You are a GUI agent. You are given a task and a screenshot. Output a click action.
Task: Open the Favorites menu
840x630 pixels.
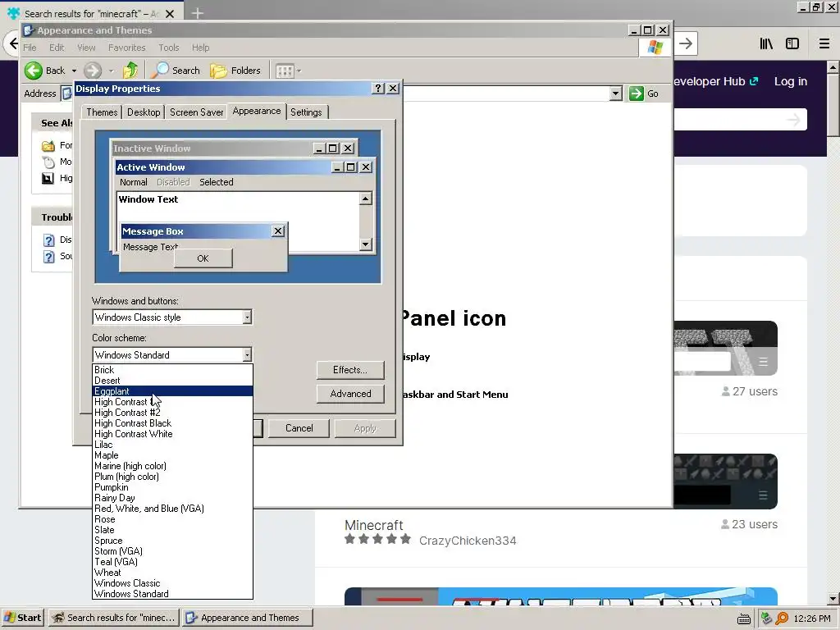[x=126, y=48]
